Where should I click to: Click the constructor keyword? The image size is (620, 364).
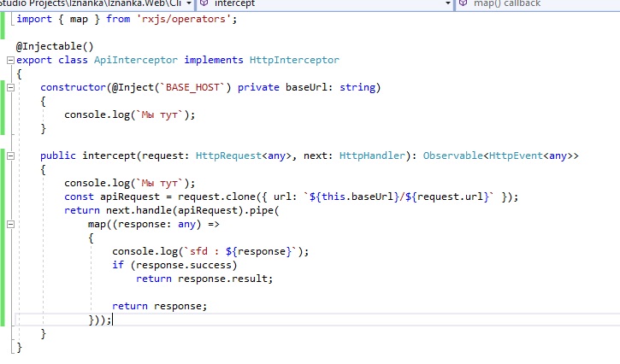tap(73, 87)
